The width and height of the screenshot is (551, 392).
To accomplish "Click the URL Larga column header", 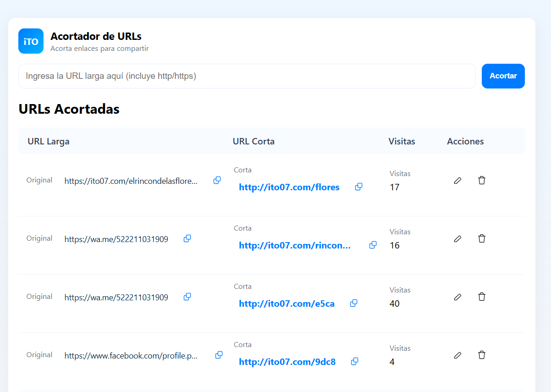I will pyautogui.click(x=49, y=141).
